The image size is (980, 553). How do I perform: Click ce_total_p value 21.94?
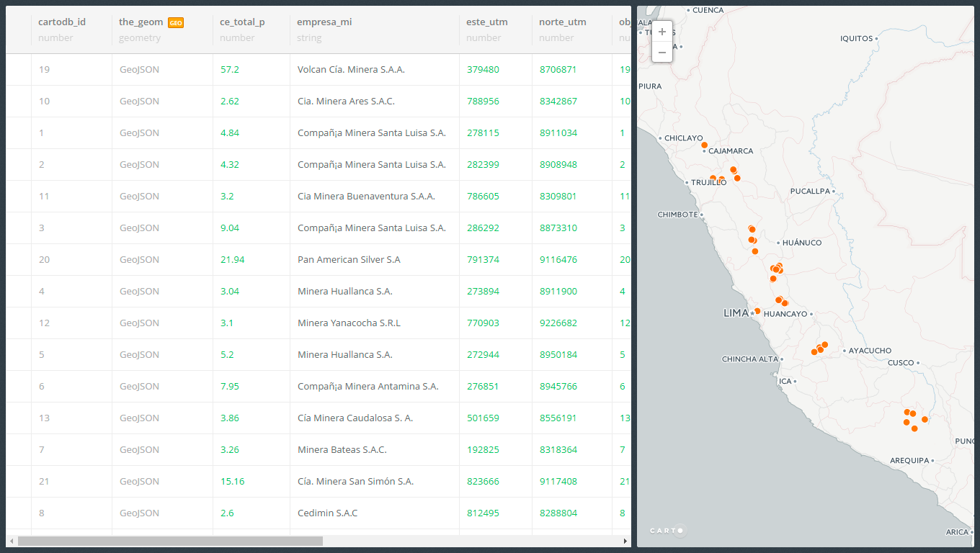tap(233, 260)
